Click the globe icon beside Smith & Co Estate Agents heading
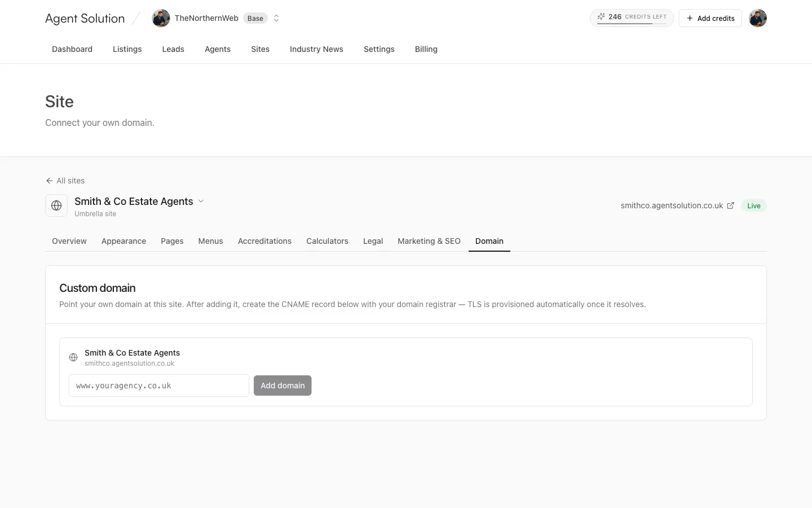This screenshot has height=508, width=812. (x=56, y=205)
